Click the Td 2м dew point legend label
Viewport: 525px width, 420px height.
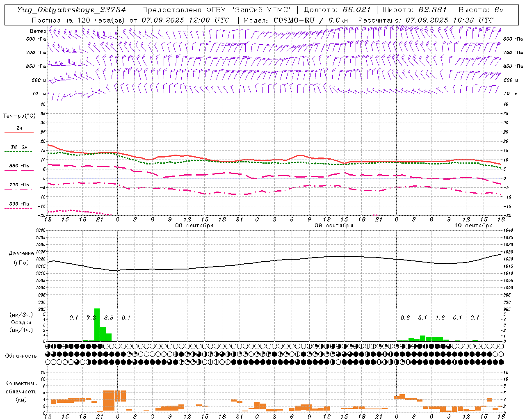(x=19, y=147)
